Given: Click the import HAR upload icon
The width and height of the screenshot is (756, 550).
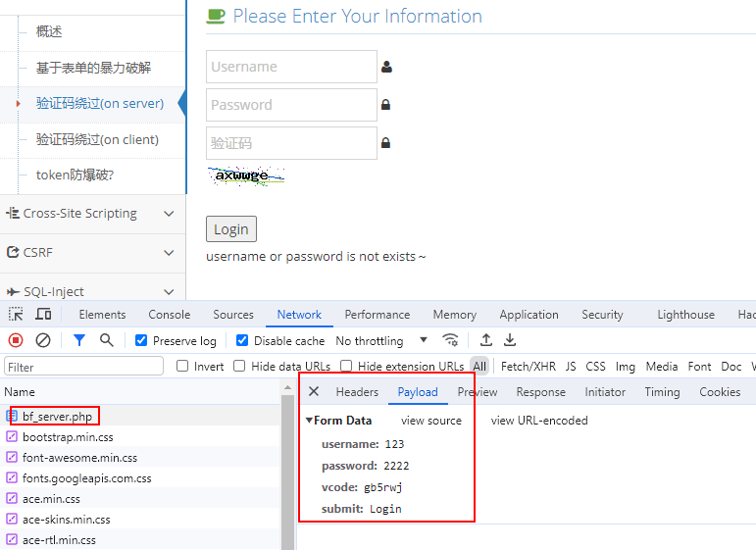Looking at the screenshot, I should [x=486, y=340].
